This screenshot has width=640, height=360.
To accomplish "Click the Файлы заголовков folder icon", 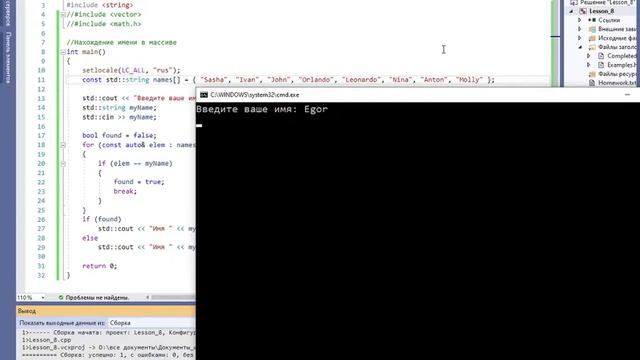I will 592,47.
